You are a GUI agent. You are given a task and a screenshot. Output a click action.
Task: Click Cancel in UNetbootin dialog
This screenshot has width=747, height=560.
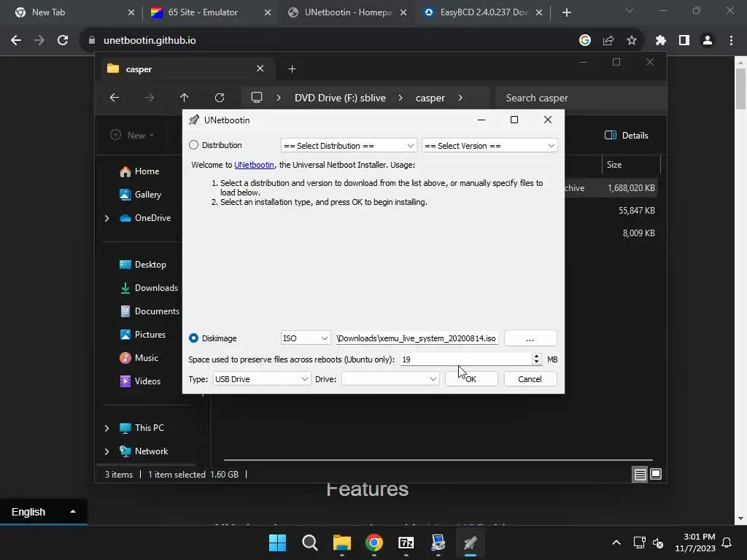pyautogui.click(x=530, y=379)
